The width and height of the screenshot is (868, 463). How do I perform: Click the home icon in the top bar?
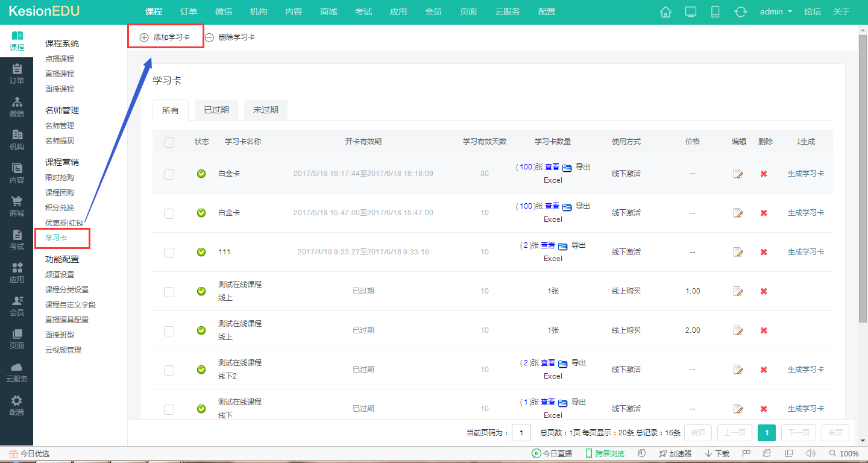(665, 11)
